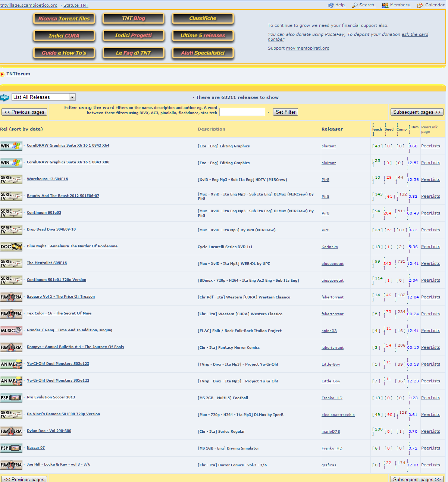
Task: Open the TNT Blog button
Action: (x=134, y=18)
